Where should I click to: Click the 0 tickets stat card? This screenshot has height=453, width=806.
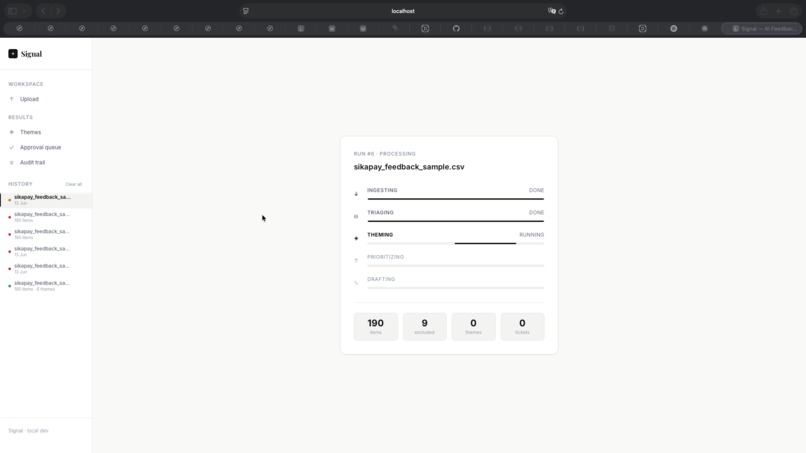pyautogui.click(x=522, y=327)
